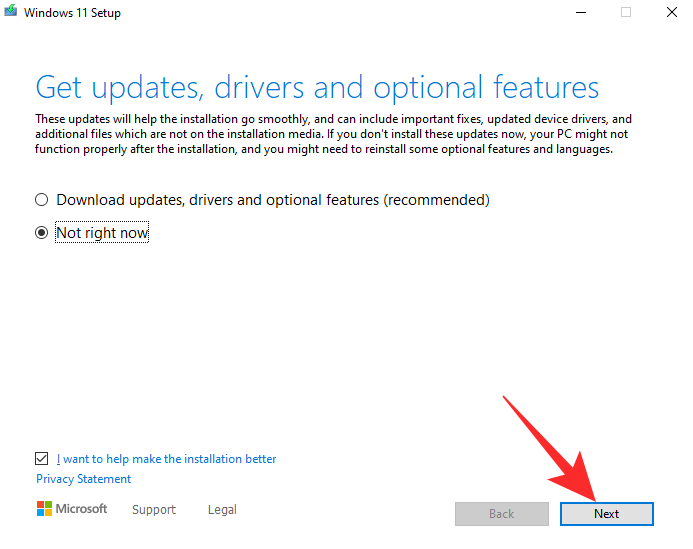
Task: Uncheck help make the installation better checkbox
Action: click(42, 459)
